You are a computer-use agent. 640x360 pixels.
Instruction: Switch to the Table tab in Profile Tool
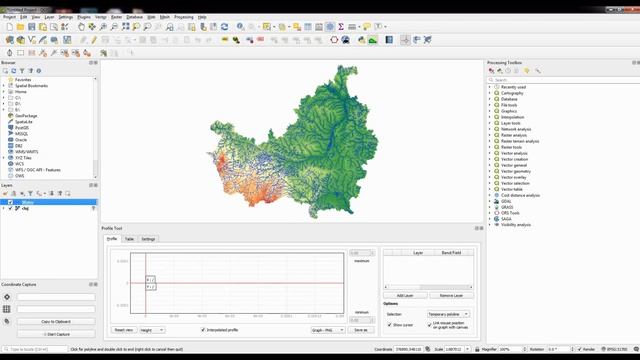click(129, 239)
